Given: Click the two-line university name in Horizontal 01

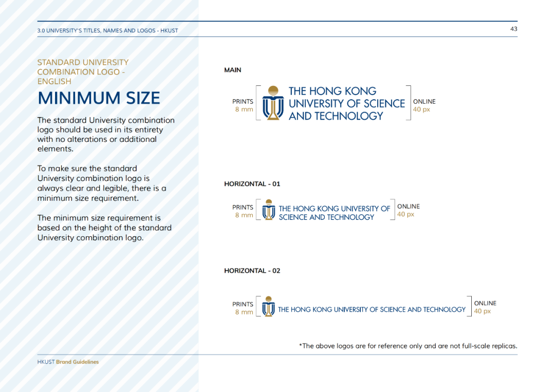Looking at the screenshot, I should coord(334,213).
